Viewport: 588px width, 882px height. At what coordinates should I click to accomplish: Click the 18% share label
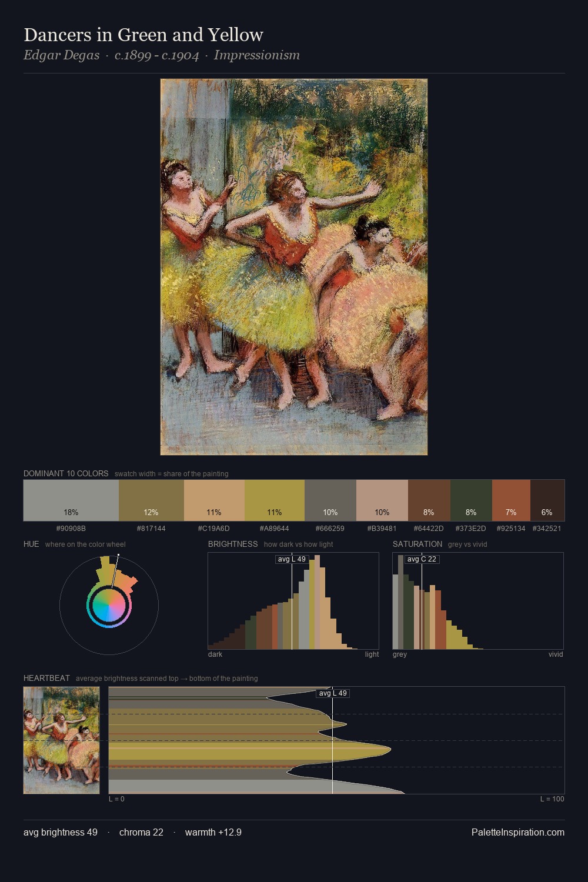click(71, 512)
